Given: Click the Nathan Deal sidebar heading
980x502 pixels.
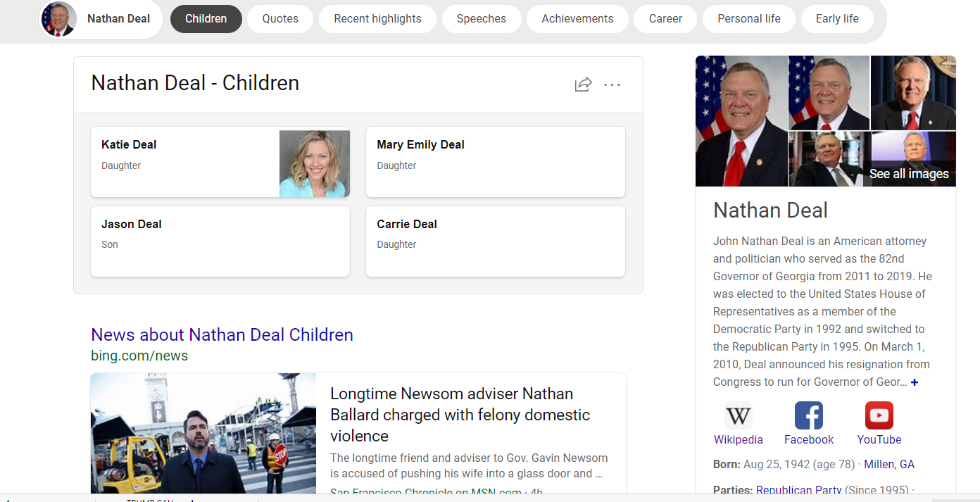Looking at the screenshot, I should click(770, 210).
